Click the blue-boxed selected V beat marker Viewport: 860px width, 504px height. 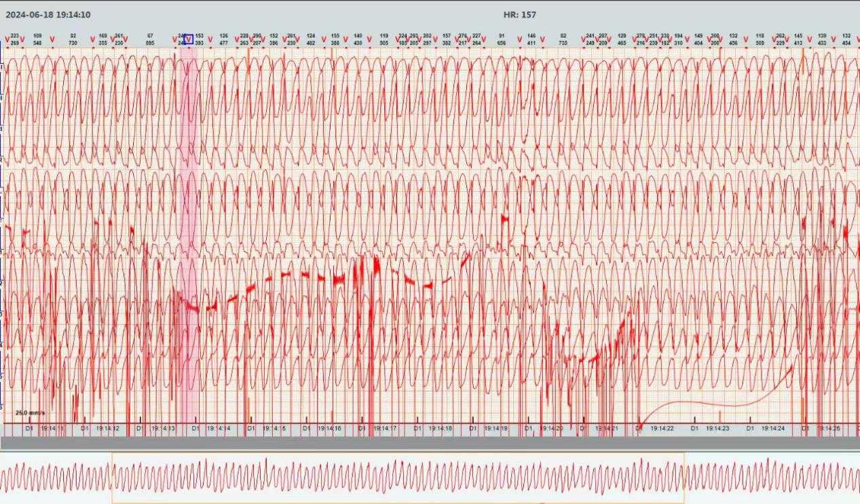pyautogui.click(x=188, y=39)
